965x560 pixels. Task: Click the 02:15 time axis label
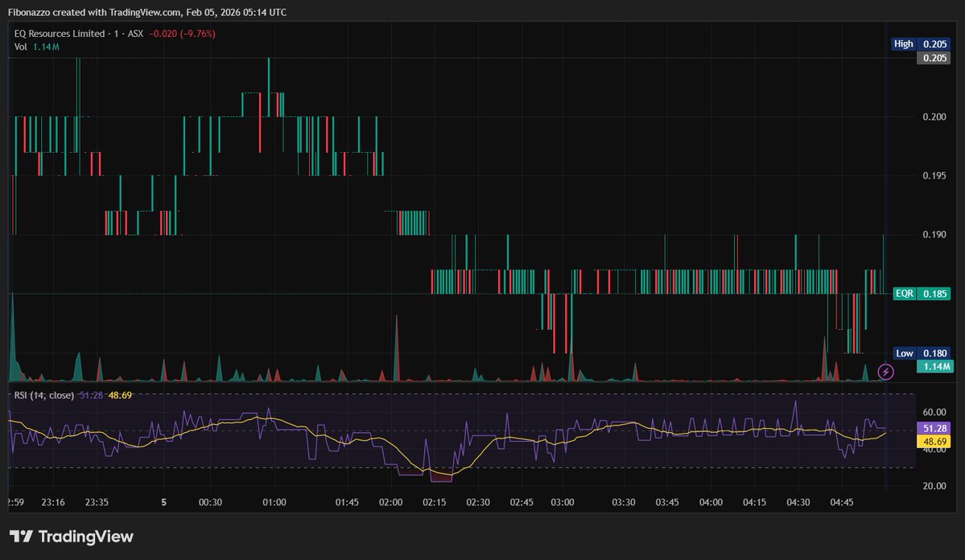(x=434, y=502)
